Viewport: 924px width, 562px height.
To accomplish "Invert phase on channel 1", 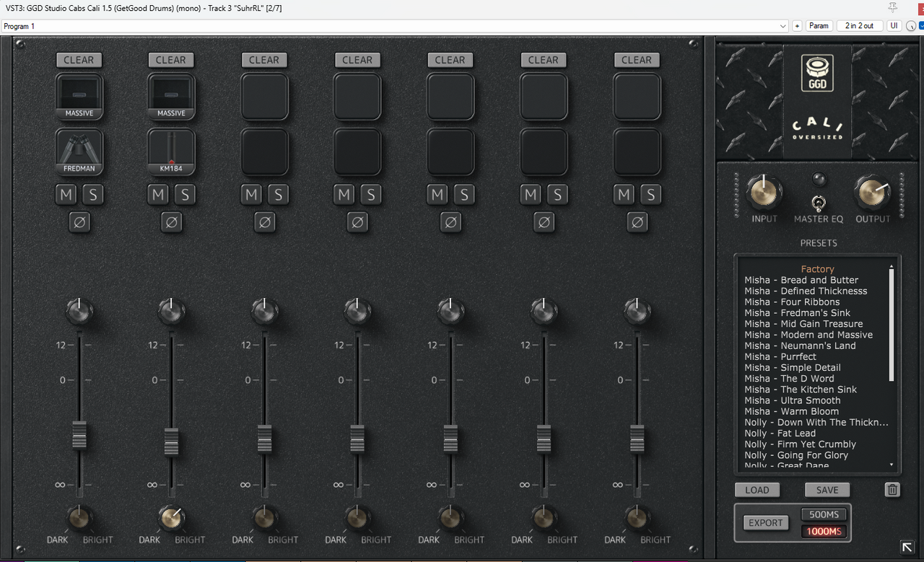I will [79, 222].
